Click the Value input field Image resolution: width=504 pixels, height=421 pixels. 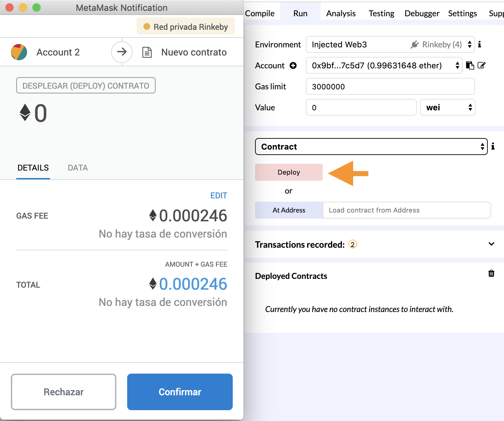click(x=361, y=107)
